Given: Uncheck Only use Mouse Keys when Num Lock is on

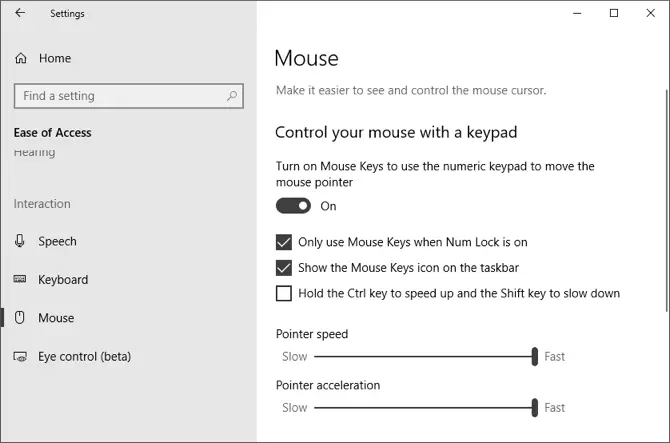Looking at the screenshot, I should [x=284, y=242].
